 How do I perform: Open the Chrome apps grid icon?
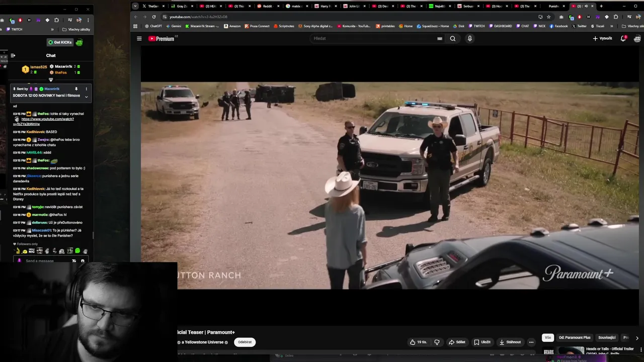pos(135,26)
